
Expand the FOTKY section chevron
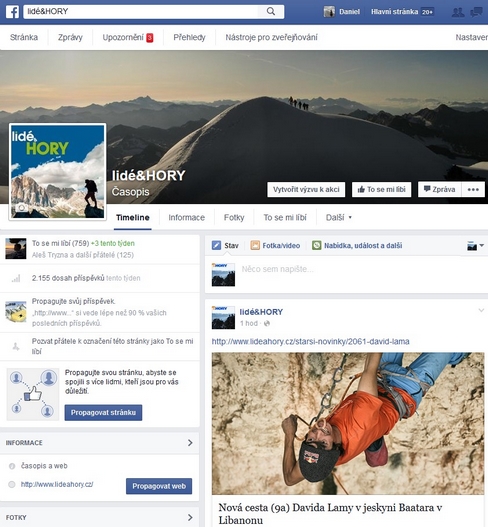pyautogui.click(x=190, y=517)
